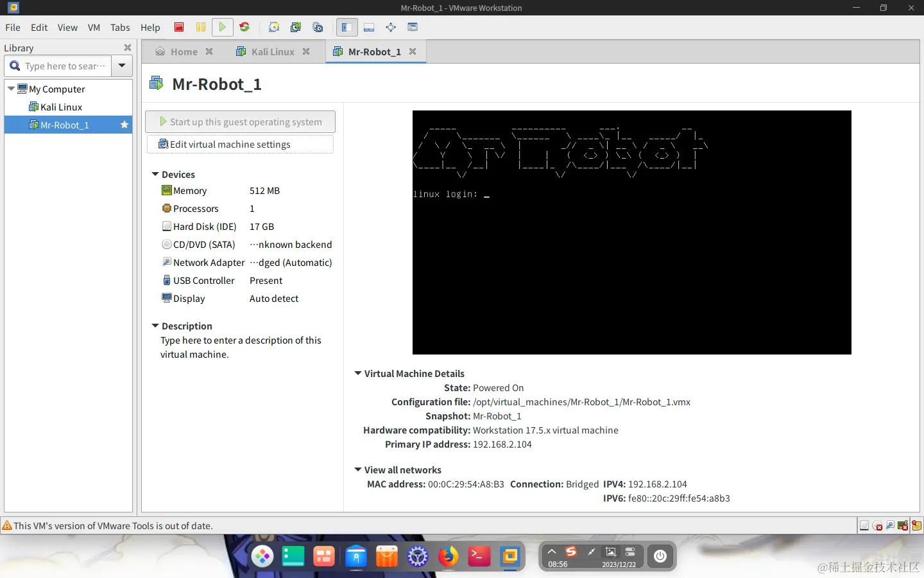Collapse the My Computer tree node
Viewport: 924px width, 578px height.
[11, 89]
